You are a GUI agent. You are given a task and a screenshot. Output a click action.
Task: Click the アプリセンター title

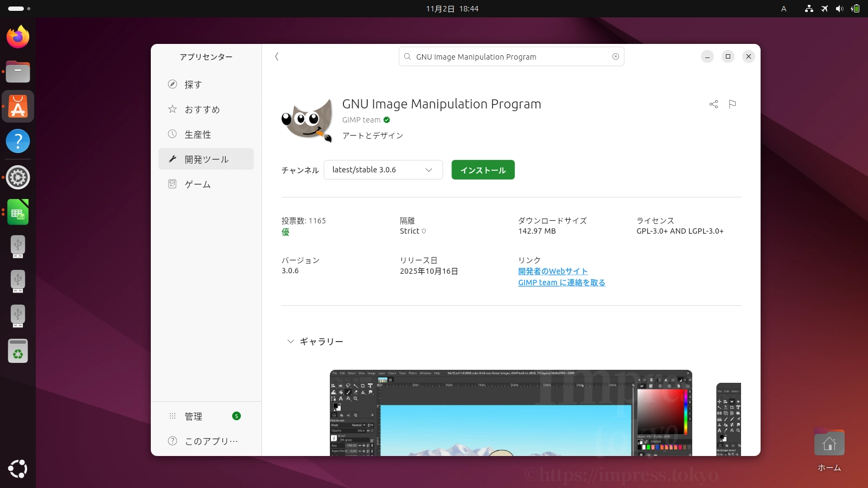click(206, 57)
